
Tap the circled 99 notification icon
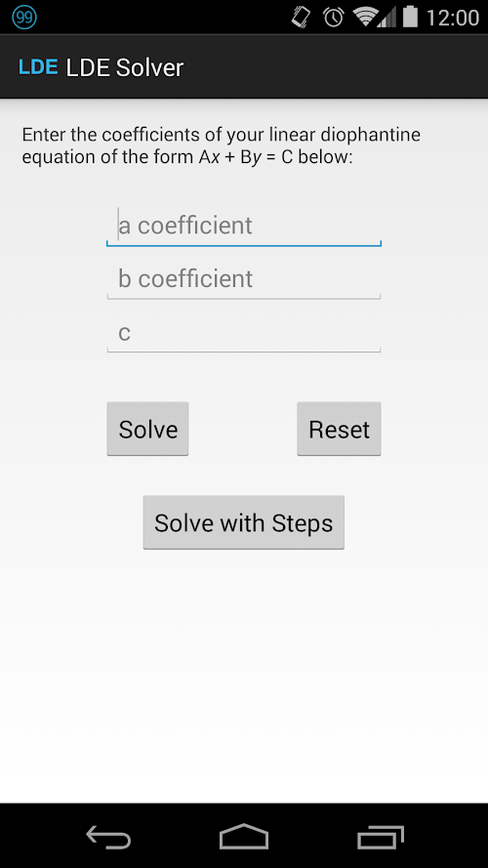point(24,18)
